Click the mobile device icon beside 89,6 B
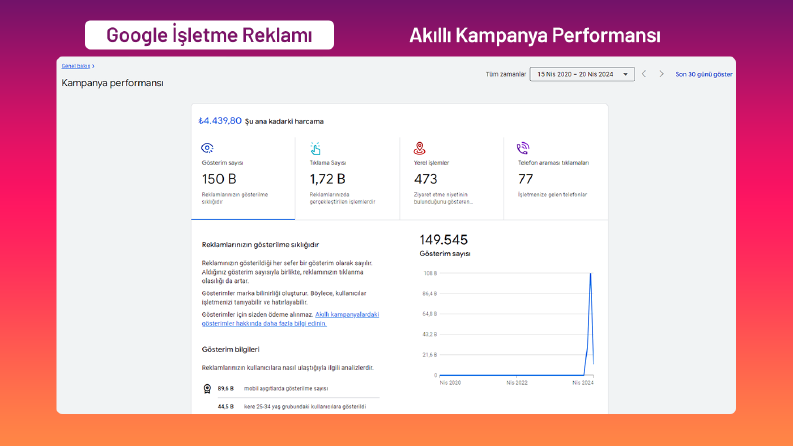Viewport: 793px width, 446px height. (207, 388)
